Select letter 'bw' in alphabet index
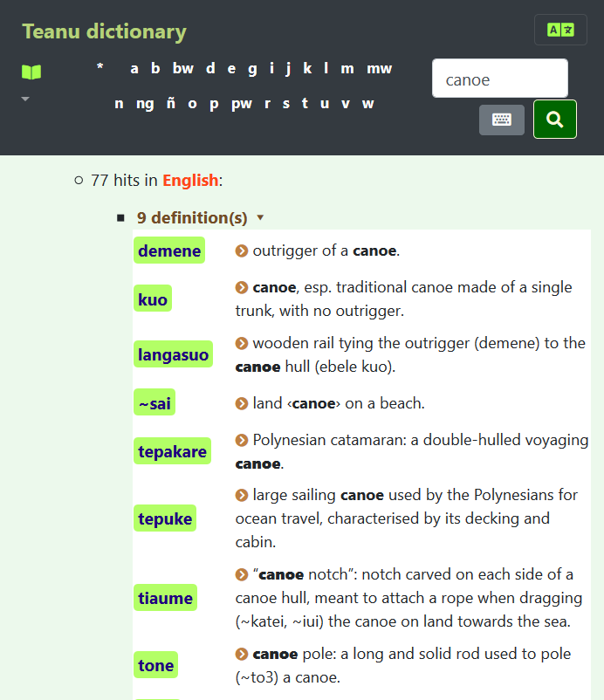 pos(182,68)
